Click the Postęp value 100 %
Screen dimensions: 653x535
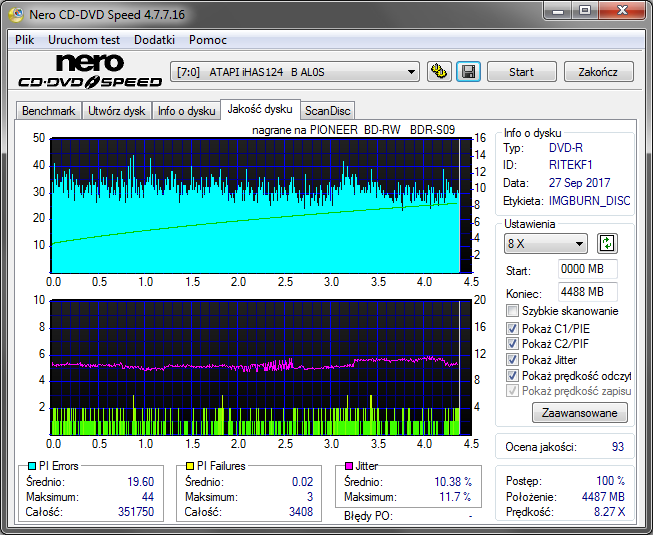coord(611,481)
